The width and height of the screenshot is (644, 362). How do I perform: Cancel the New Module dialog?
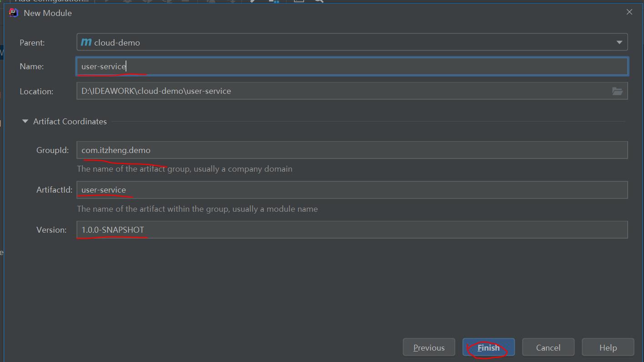click(548, 347)
